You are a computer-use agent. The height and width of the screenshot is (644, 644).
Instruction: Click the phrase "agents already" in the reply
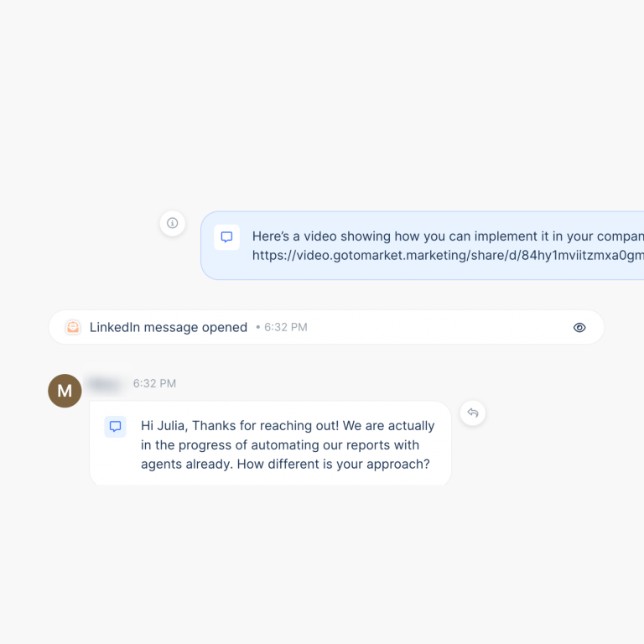pyautogui.click(x=187, y=464)
